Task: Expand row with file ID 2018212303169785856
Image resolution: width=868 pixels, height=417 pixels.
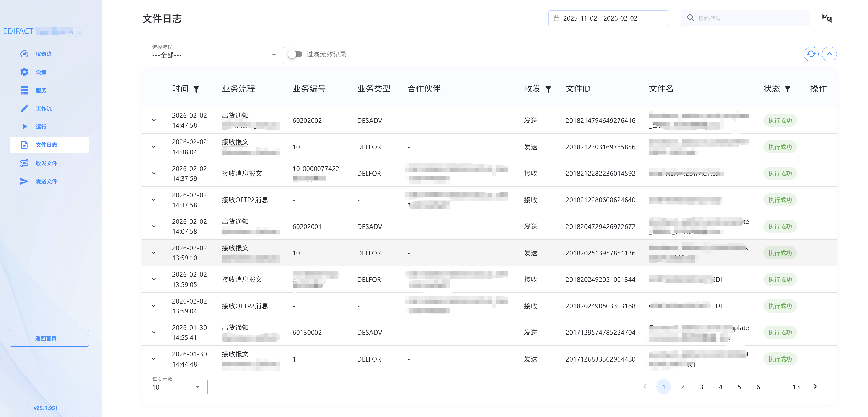Action: coord(154,147)
